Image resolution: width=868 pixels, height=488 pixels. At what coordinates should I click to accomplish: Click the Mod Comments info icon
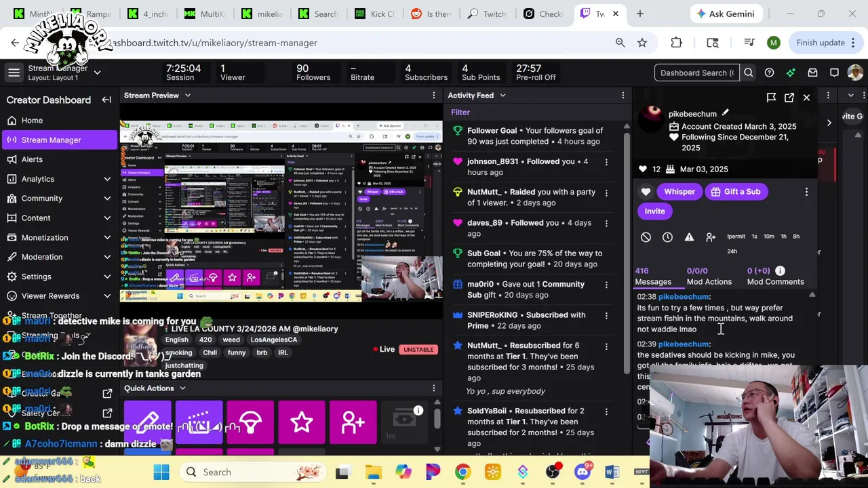[x=780, y=270]
